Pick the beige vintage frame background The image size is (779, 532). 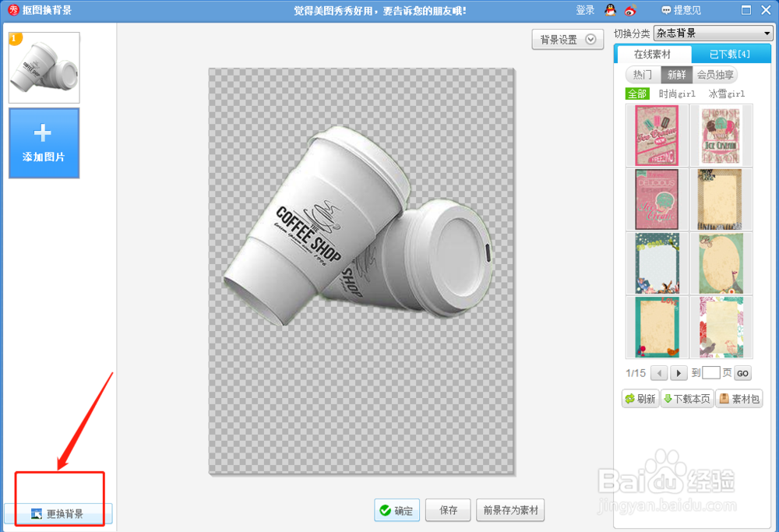721,199
